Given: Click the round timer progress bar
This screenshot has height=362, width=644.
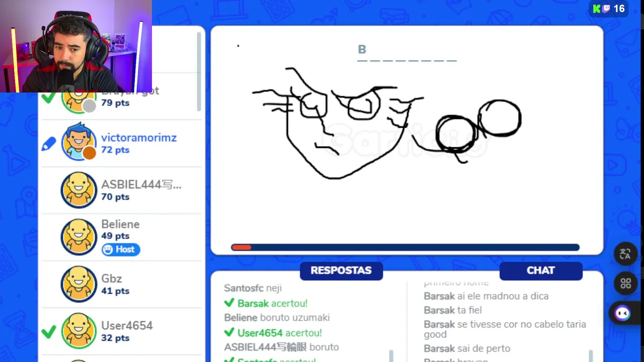Looking at the screenshot, I should (405, 247).
